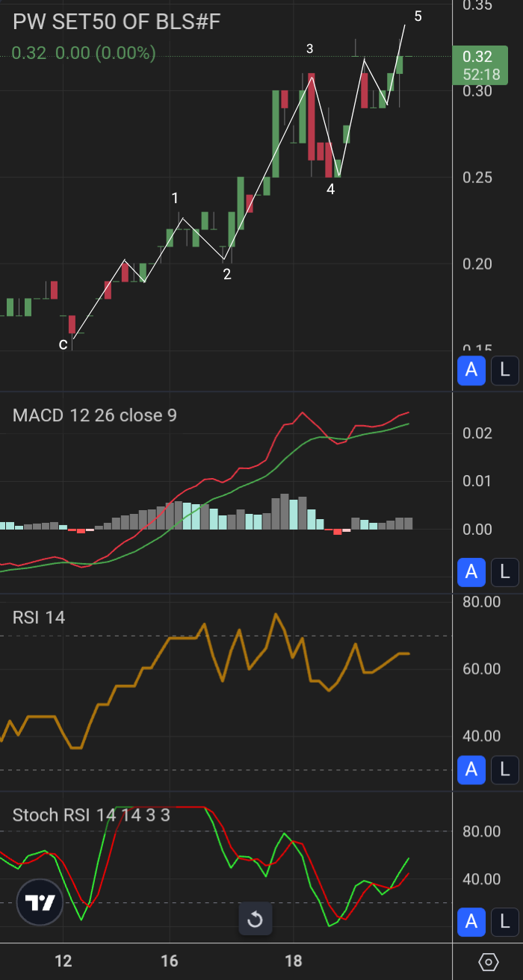523x980 pixels.
Task: Toggle log scale L on MACD pane
Action: pos(504,572)
